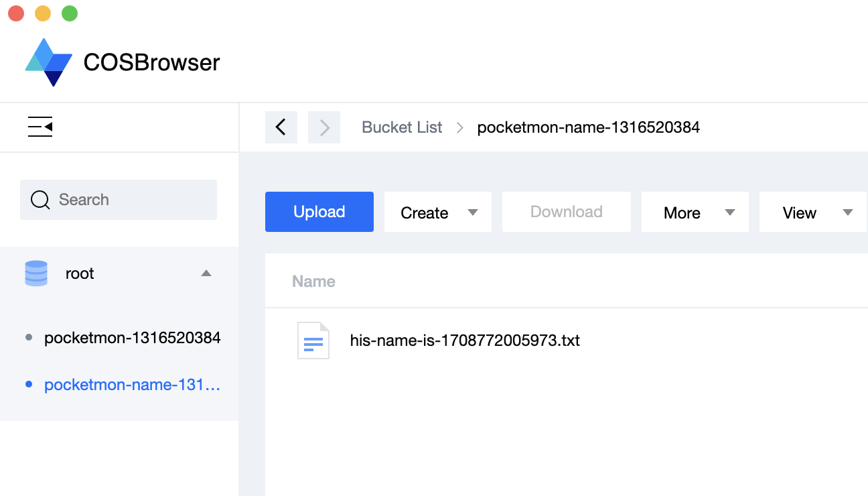Click the COSBrowser title text

[x=152, y=62]
